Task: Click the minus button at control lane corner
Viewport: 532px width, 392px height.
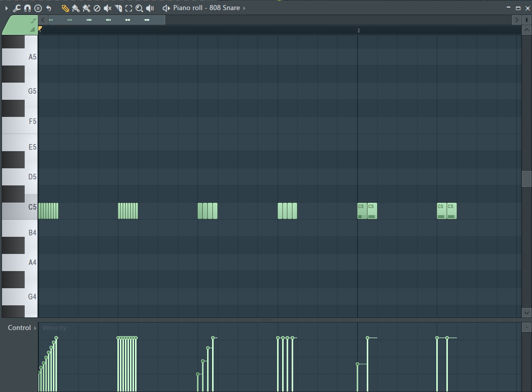Action: (526, 328)
